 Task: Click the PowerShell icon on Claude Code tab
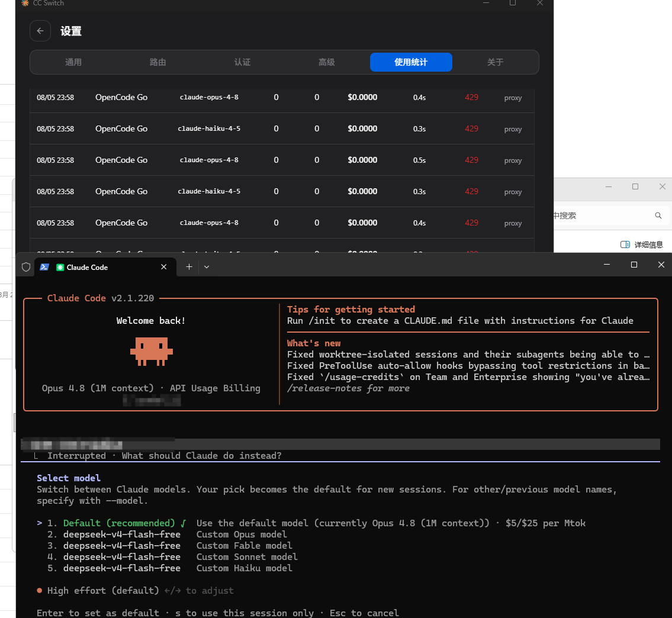[x=44, y=267]
